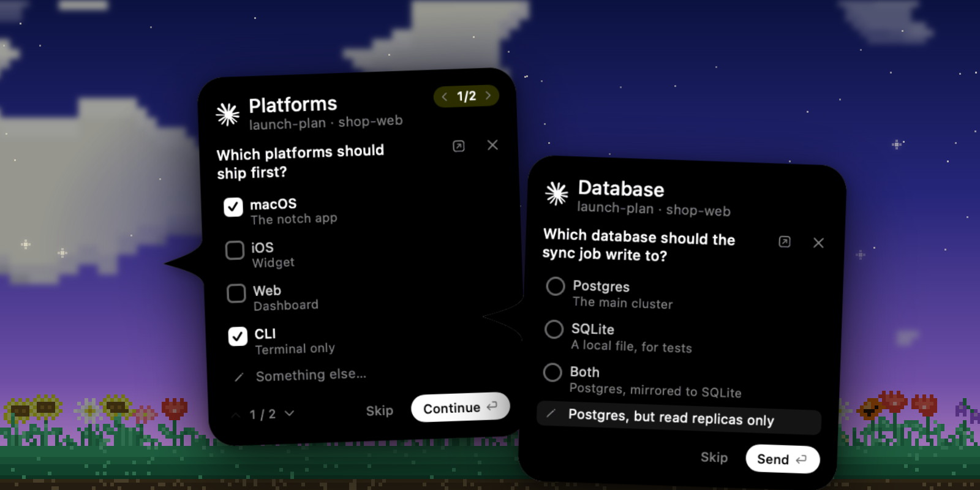This screenshot has width=980, height=490.
Task: Click the Database card title
Action: (621, 189)
